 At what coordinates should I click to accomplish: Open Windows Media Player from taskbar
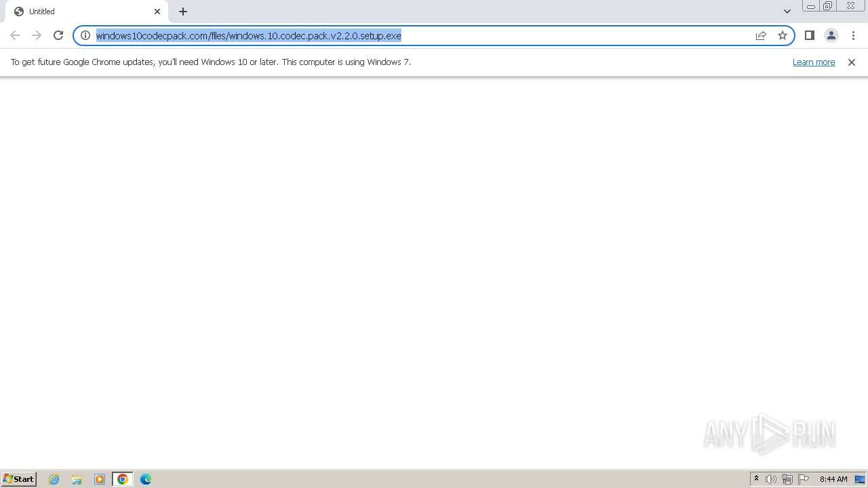pyautogui.click(x=100, y=479)
